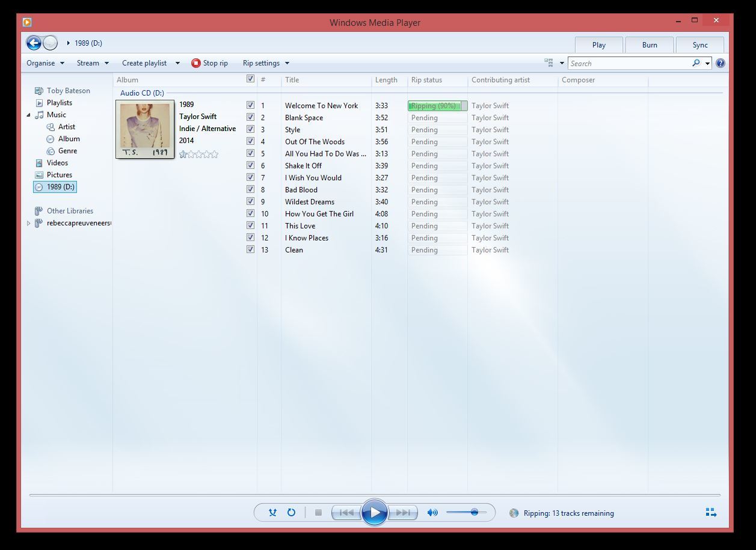
Task: Click Stop rip button
Action: click(210, 63)
